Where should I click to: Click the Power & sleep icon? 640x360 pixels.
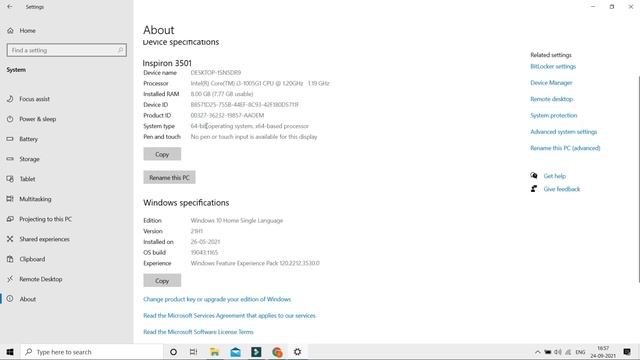pyautogui.click(x=10, y=119)
